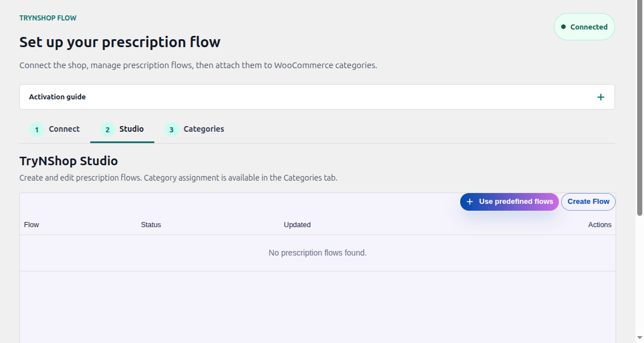This screenshot has height=343, width=644.
Task: Click the Flow column header
Action: 31,225
